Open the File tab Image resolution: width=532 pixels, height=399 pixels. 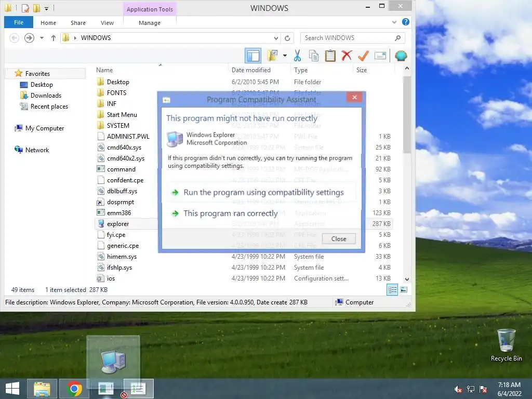point(19,22)
